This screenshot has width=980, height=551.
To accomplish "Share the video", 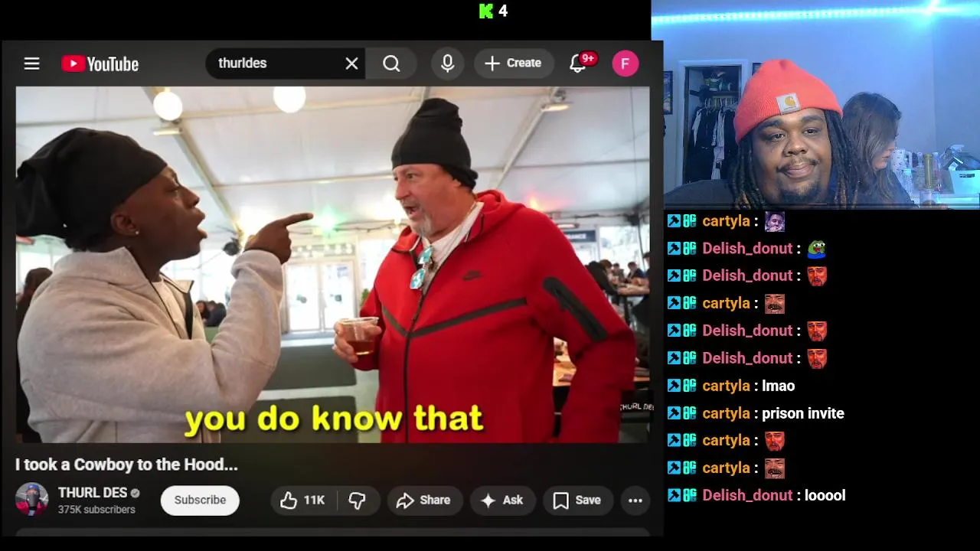I will click(423, 500).
